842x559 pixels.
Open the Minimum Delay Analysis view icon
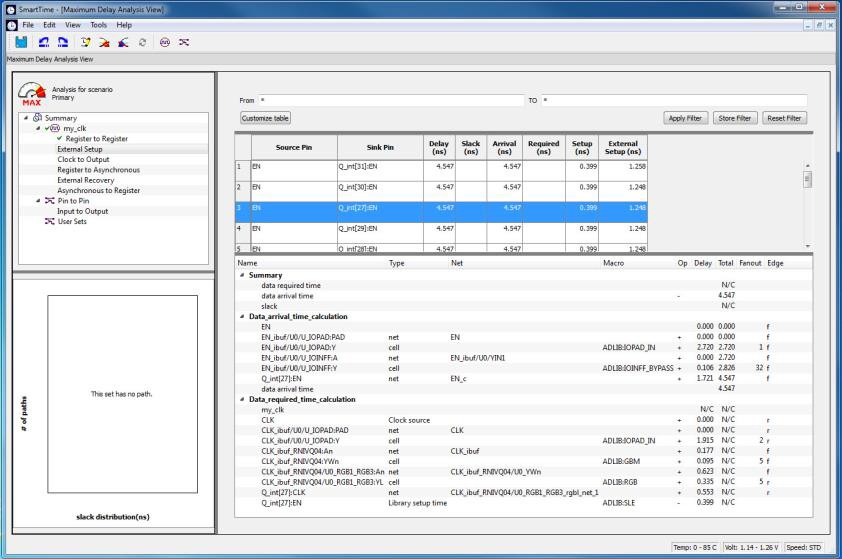(x=61, y=42)
